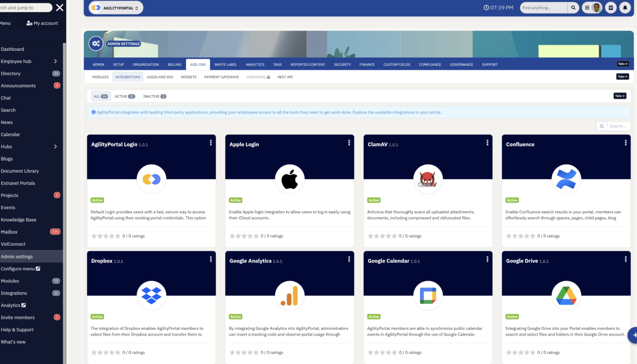Open the three-dot menu on ClamAV card
The height and width of the screenshot is (364, 637).
pos(487,143)
